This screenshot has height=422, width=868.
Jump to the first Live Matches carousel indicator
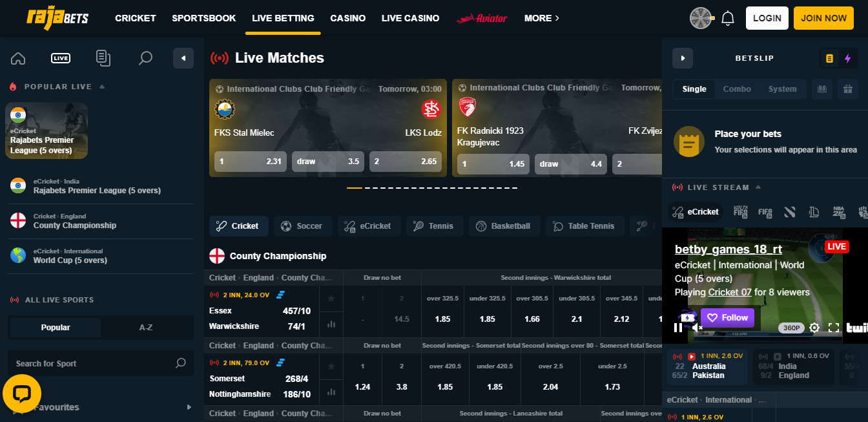pyautogui.click(x=355, y=188)
